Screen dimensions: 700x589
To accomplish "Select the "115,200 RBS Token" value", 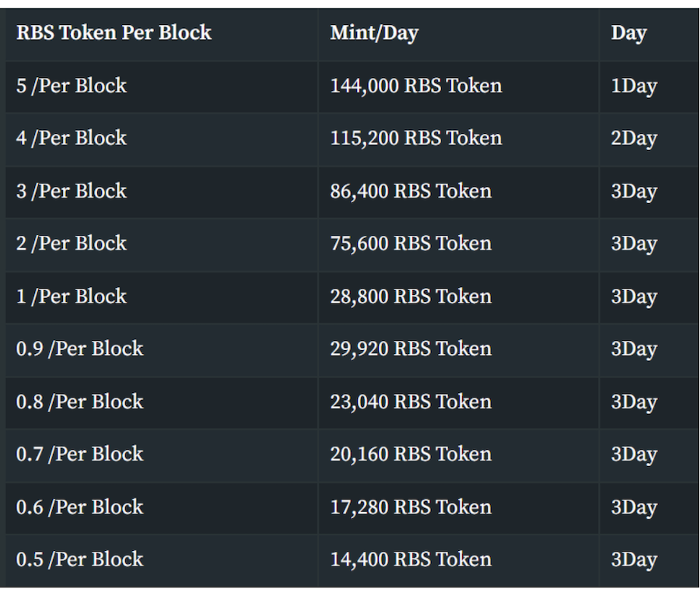I will 416,138.
